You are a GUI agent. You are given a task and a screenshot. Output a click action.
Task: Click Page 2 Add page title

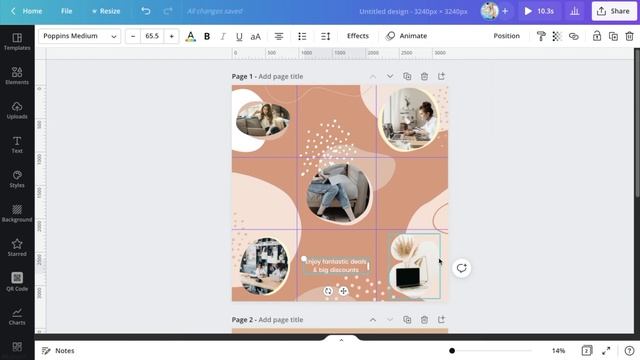[281, 320]
